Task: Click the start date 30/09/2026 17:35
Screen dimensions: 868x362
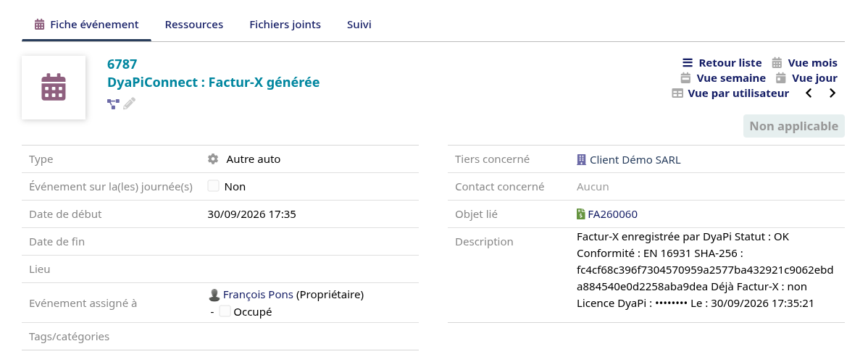Action: pyautogui.click(x=252, y=214)
